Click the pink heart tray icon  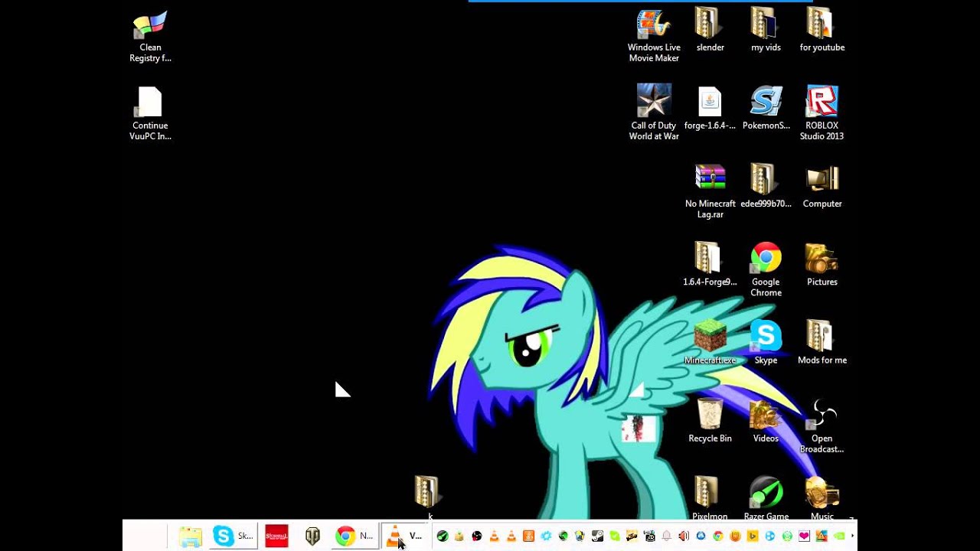point(805,536)
